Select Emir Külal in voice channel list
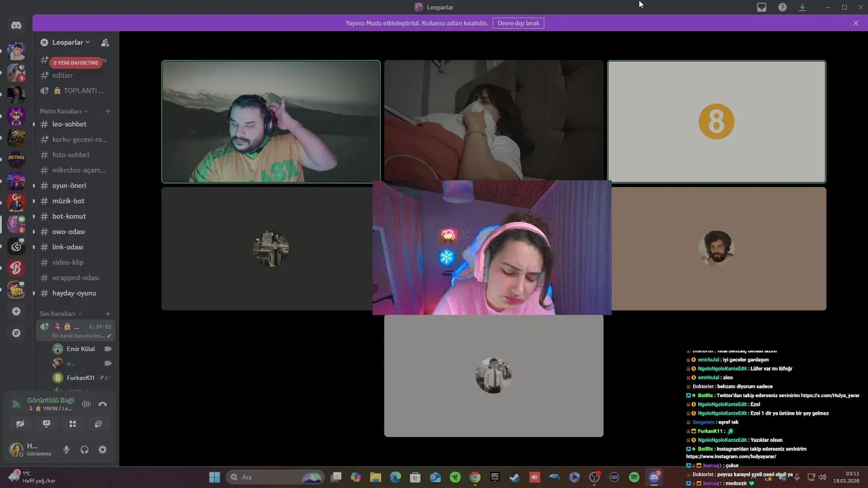868x488 pixels. pyautogui.click(x=80, y=349)
